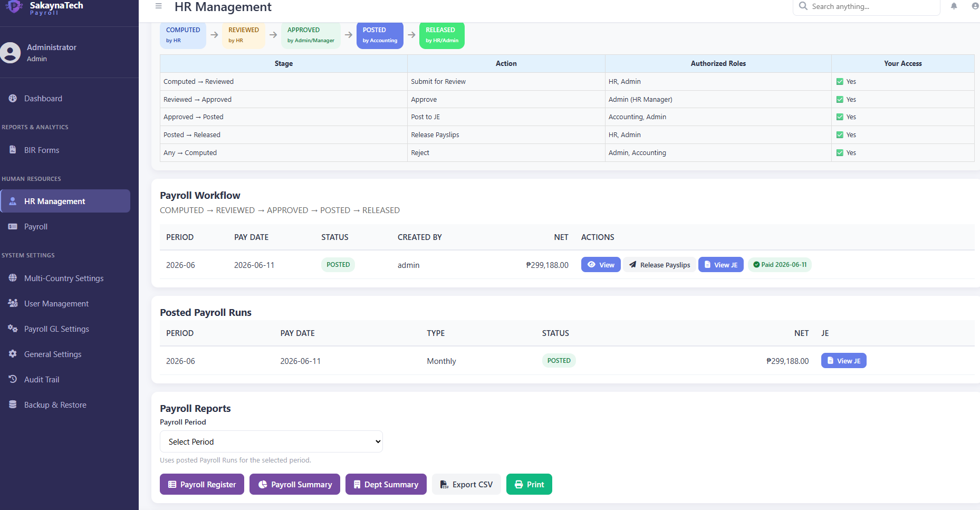Viewport: 980px width, 510px height.
Task: Click the REVIEWED by HR stage chip
Action: 244,35
